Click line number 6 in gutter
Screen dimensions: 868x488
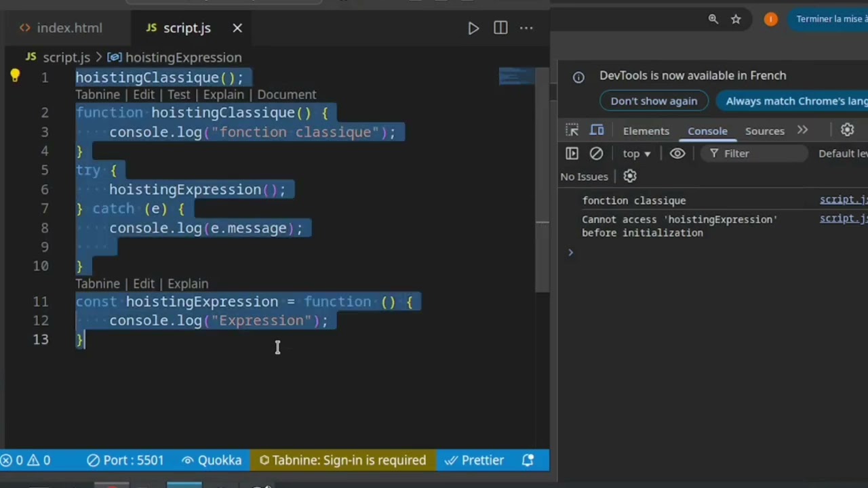click(x=45, y=189)
